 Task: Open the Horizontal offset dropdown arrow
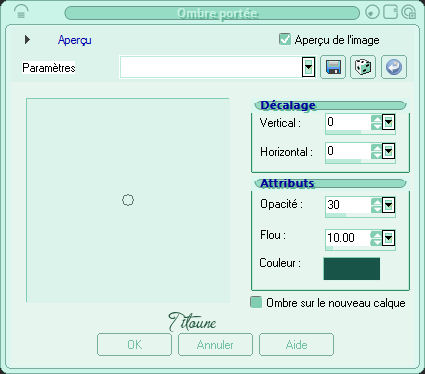pos(388,151)
